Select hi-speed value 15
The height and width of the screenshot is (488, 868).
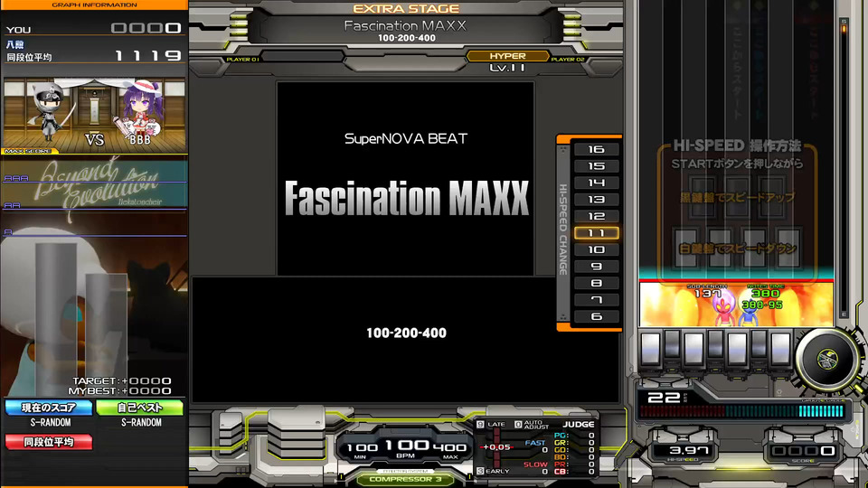(x=596, y=166)
